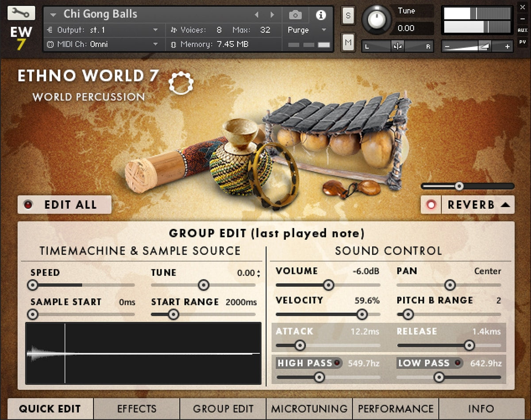Click the volume plus icon

[x=507, y=46]
